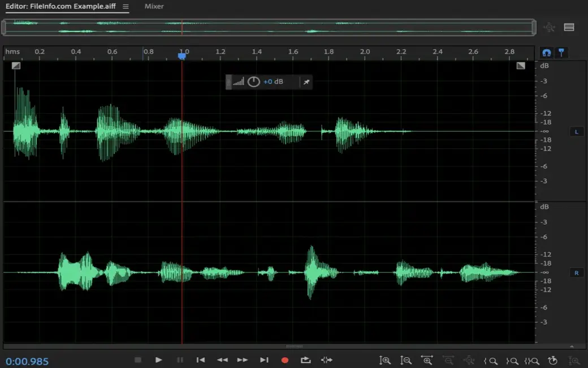Move playhead to next marker
The height and width of the screenshot is (368, 588).
264,360
